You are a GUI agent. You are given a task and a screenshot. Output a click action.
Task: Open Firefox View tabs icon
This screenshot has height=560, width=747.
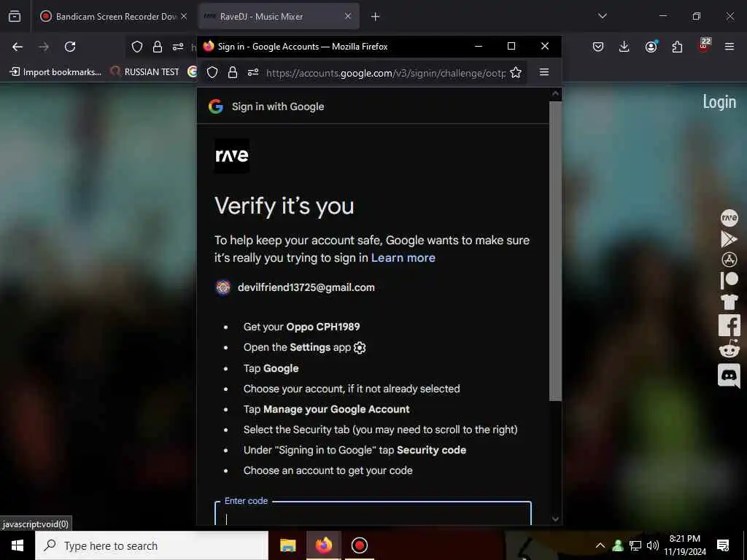point(15,16)
